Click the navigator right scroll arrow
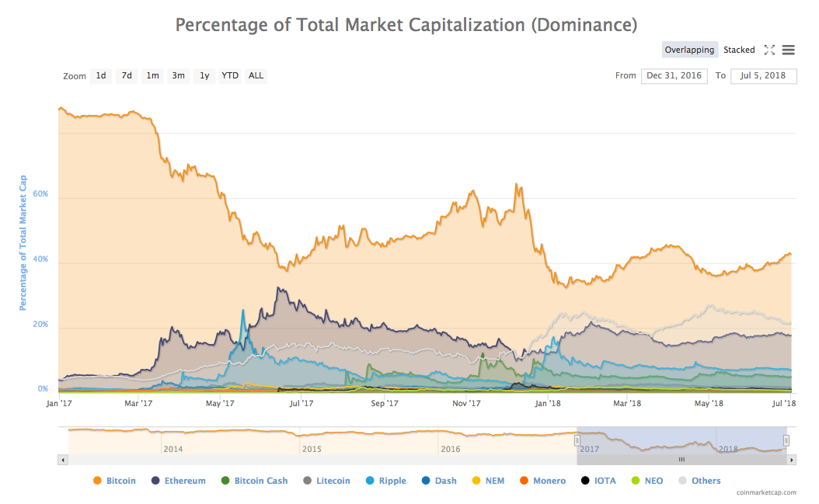Image resolution: width=819 pixels, height=504 pixels. point(792,461)
